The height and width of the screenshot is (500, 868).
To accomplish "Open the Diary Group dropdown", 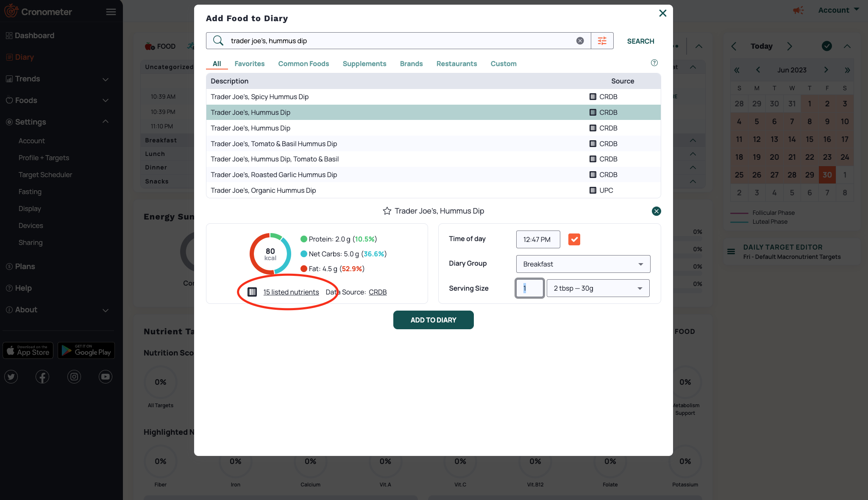I will (583, 264).
